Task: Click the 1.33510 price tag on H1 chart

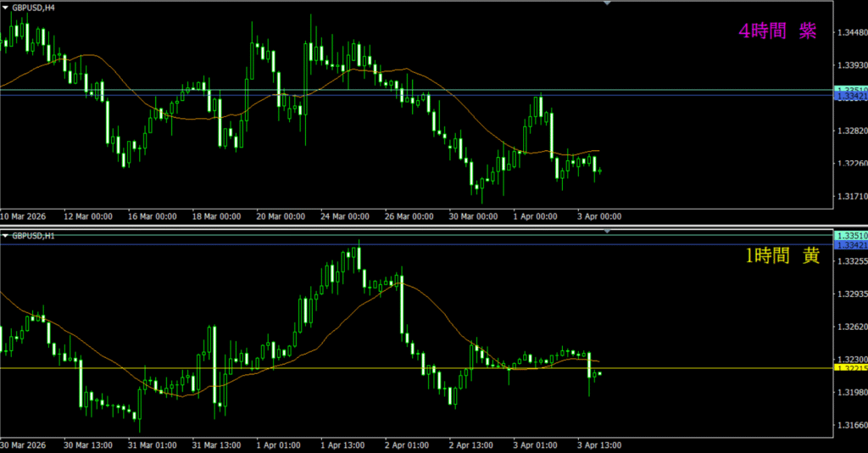Action: click(x=850, y=235)
